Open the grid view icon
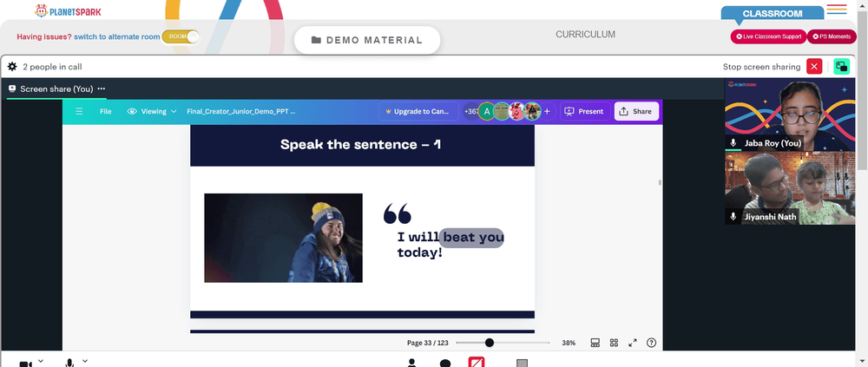Screen dimensions: 868x367 pyautogui.click(x=614, y=343)
